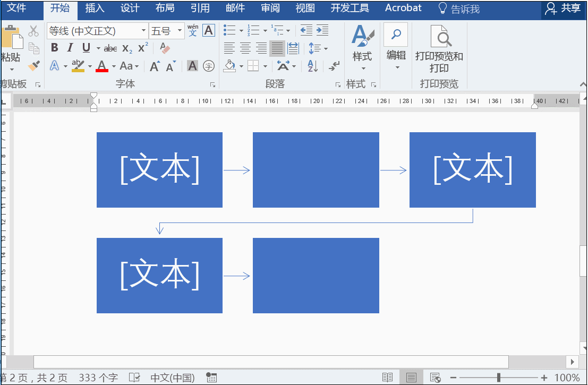Click the Cut scissors icon
Screen dimensions: 588x385
tap(33, 31)
